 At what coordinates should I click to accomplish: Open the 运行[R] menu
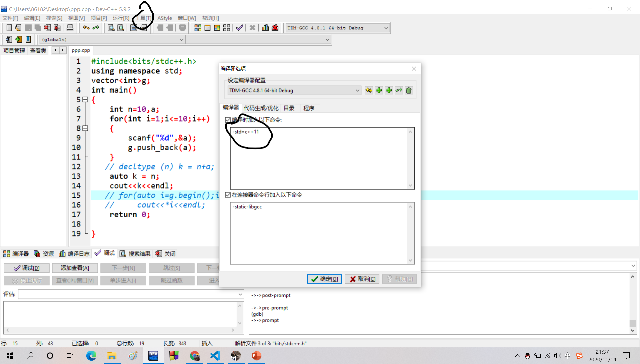pos(121,18)
